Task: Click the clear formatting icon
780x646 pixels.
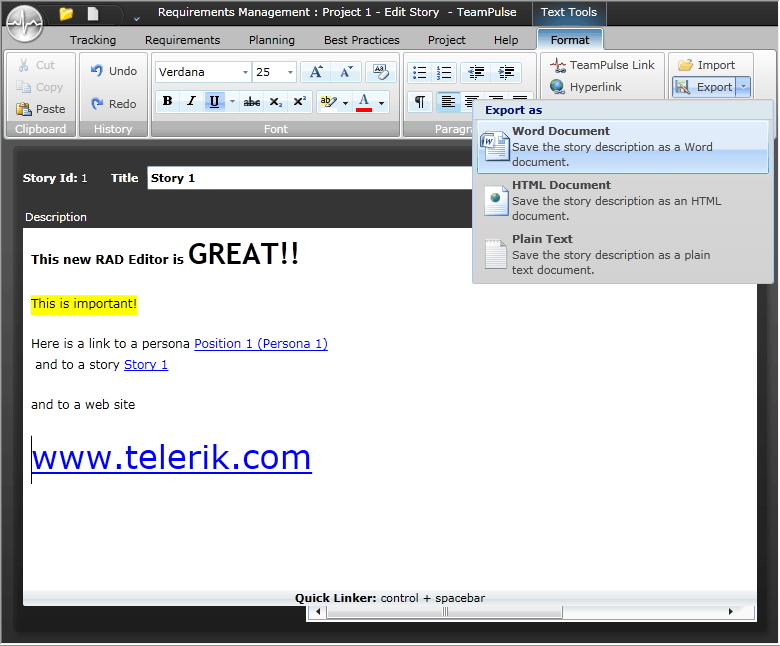Action: (x=381, y=72)
